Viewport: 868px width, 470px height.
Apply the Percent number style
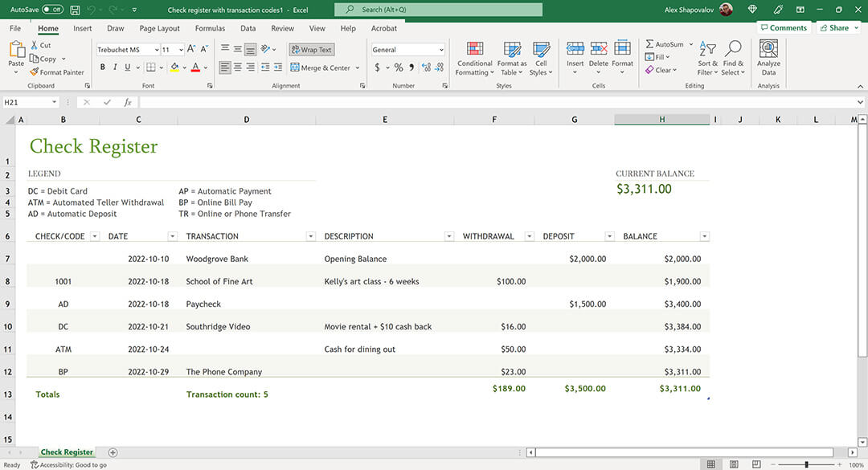pos(399,67)
